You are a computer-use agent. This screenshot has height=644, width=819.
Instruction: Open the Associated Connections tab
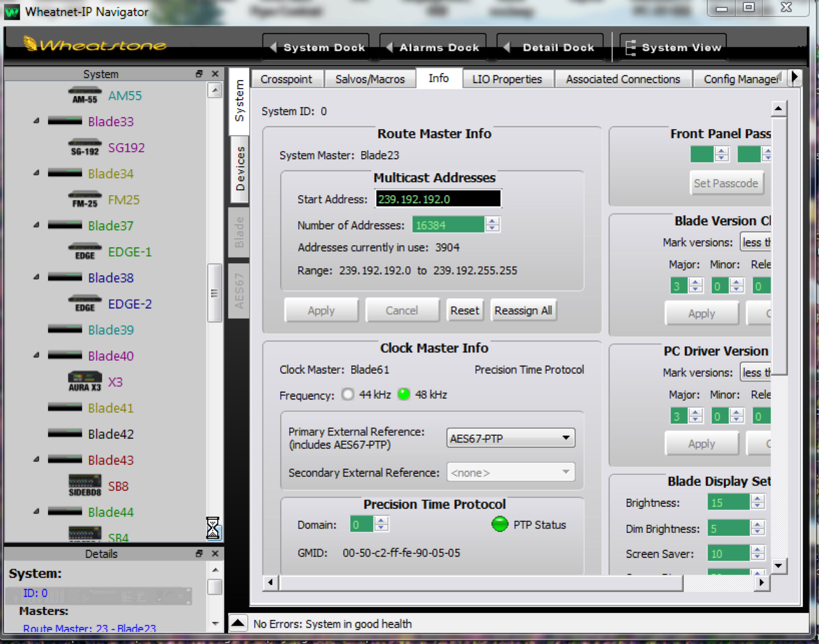coord(623,79)
